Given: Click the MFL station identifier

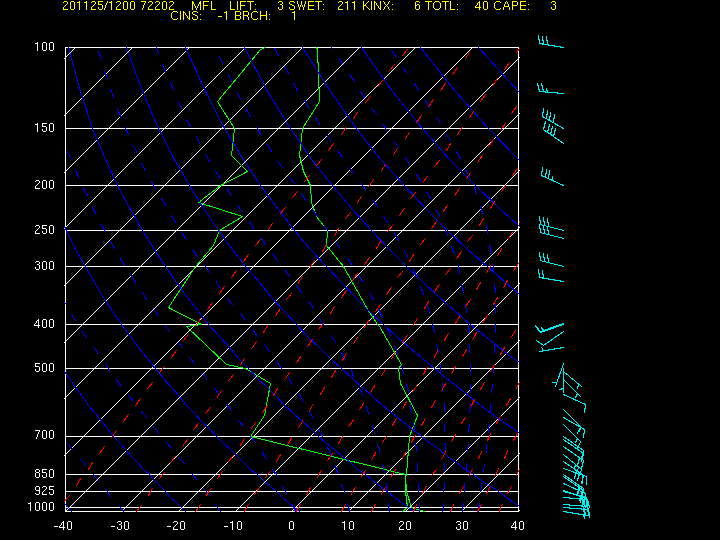Looking at the screenshot, I should point(203,6).
